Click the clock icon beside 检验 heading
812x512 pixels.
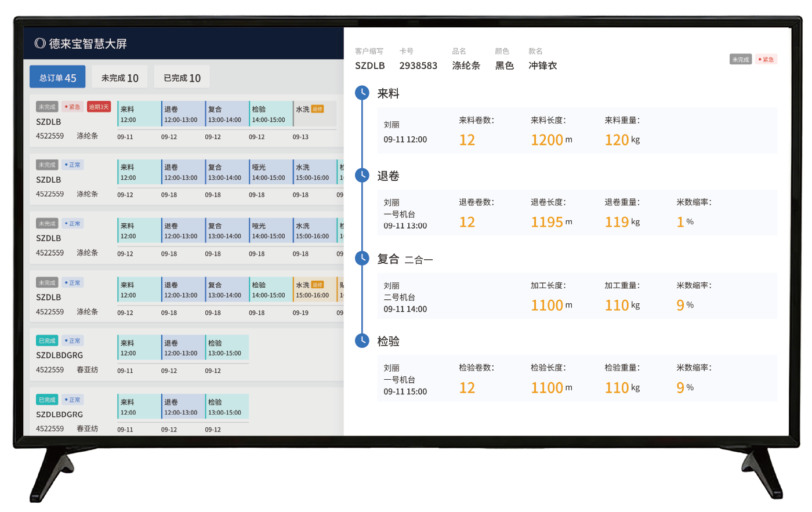[x=362, y=340]
